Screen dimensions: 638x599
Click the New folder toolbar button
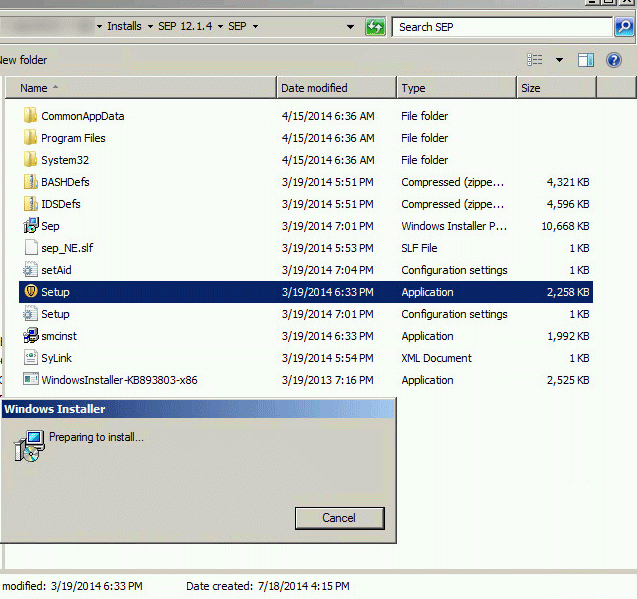[x=23, y=60]
